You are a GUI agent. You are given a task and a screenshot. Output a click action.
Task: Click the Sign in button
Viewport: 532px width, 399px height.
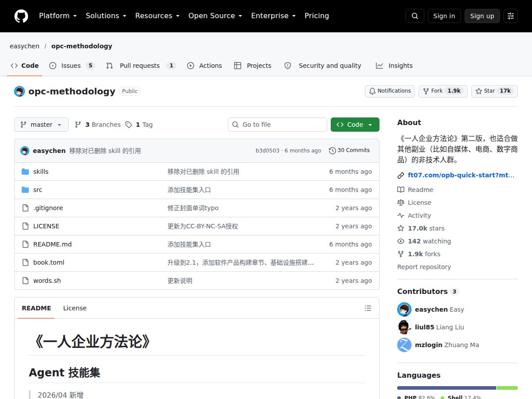pyautogui.click(x=444, y=16)
